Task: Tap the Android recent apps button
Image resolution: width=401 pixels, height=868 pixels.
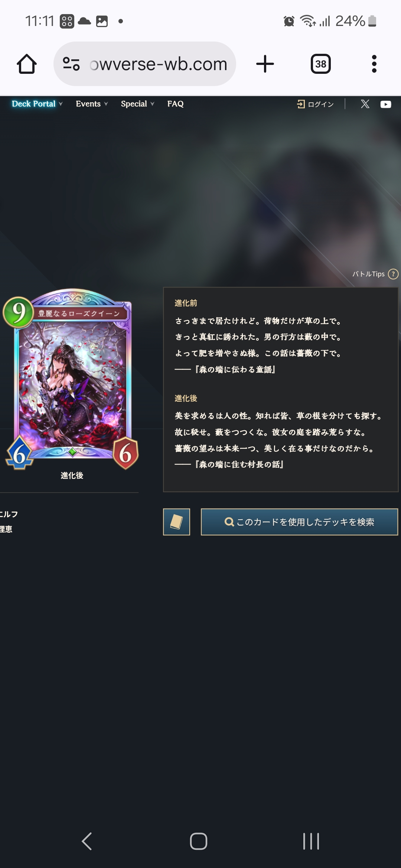Action: (311, 841)
